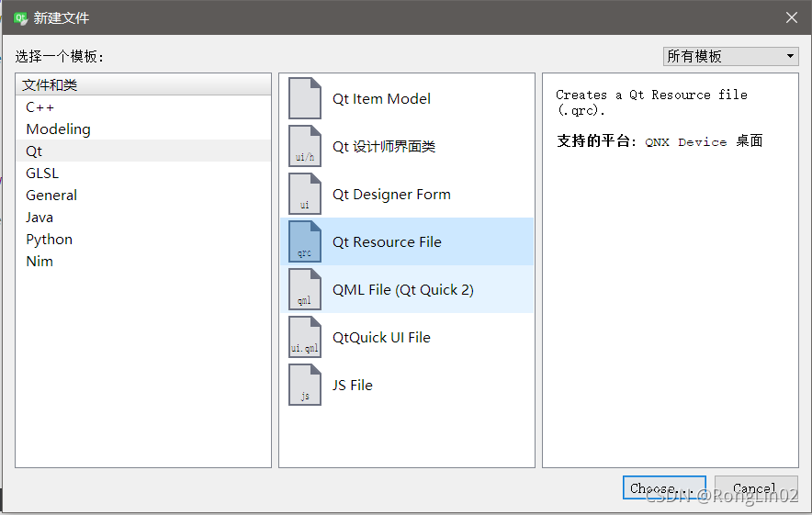
Task: Click the Choose... button
Action: coord(664,487)
